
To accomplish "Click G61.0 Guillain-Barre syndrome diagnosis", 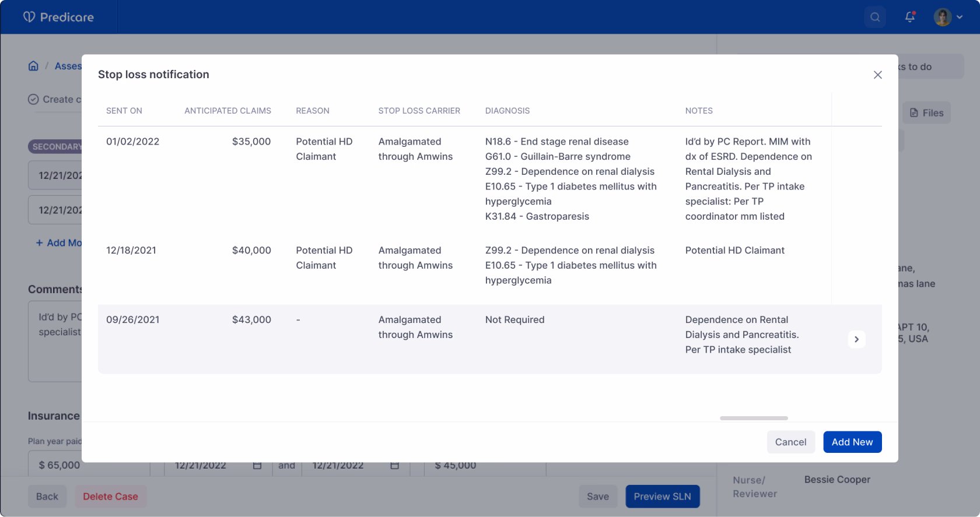I will (x=558, y=157).
